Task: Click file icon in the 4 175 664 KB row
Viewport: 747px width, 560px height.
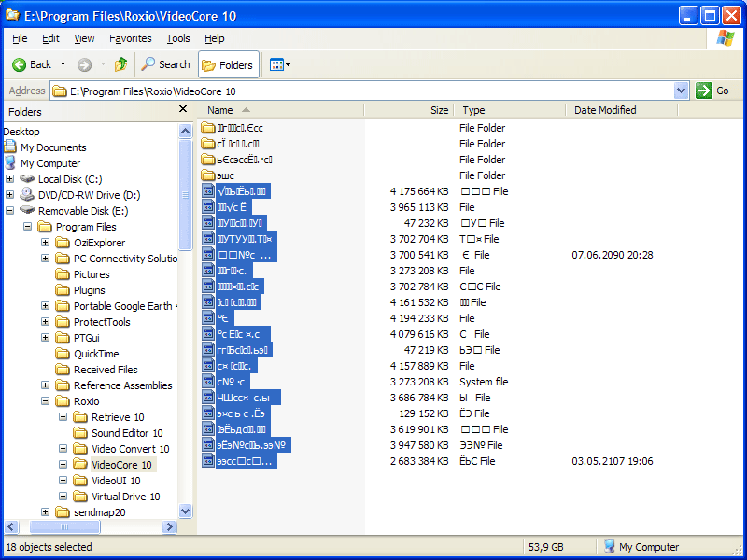Action: (207, 191)
